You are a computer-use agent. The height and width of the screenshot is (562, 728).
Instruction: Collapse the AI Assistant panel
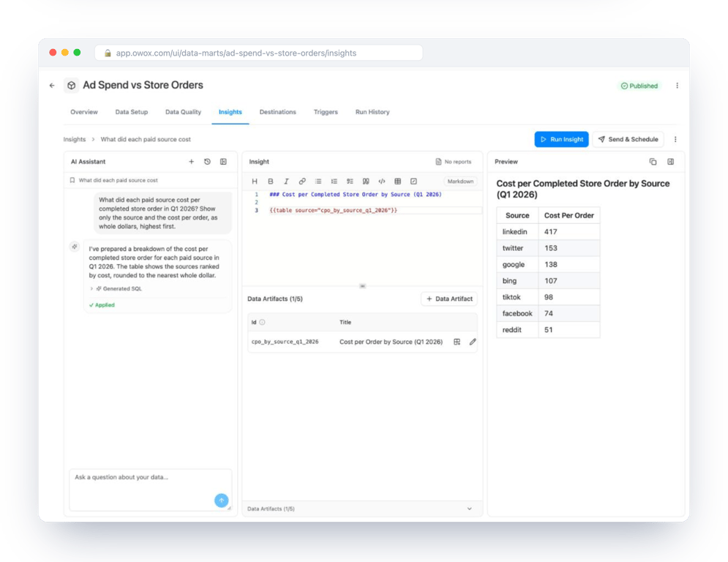[x=223, y=162]
